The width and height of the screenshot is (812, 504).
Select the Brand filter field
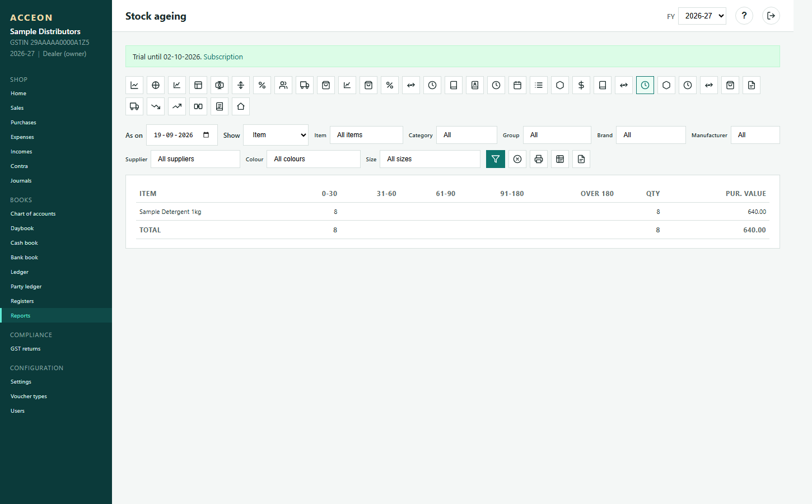[651, 135]
